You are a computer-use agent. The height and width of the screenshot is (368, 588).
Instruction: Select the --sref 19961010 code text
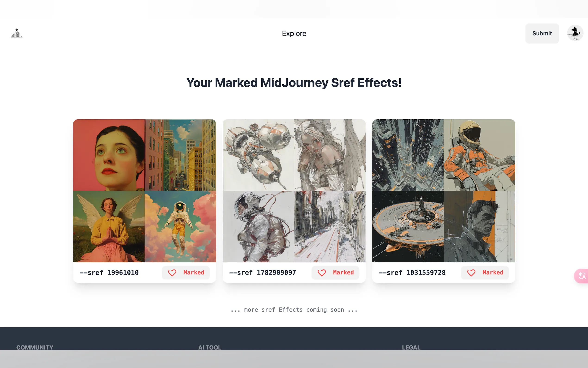pos(109,273)
